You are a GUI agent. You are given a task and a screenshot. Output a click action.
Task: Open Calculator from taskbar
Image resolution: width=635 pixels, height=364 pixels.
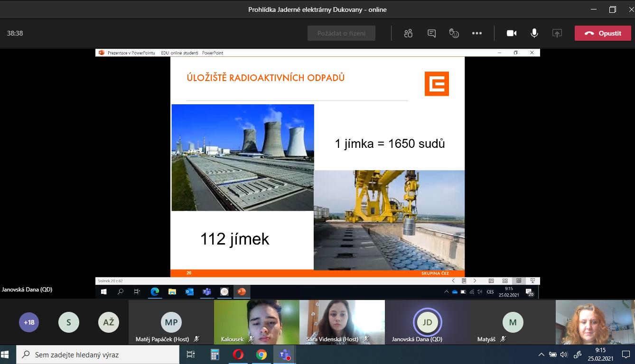(x=215, y=355)
